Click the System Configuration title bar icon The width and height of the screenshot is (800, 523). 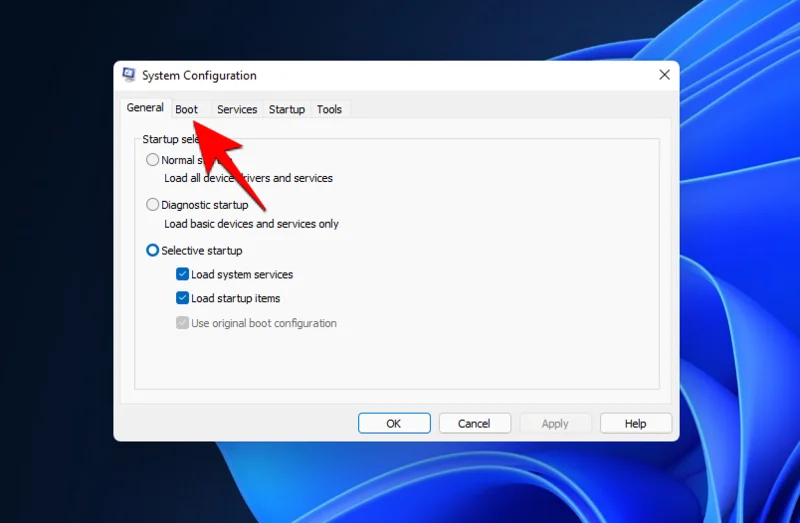(x=129, y=75)
